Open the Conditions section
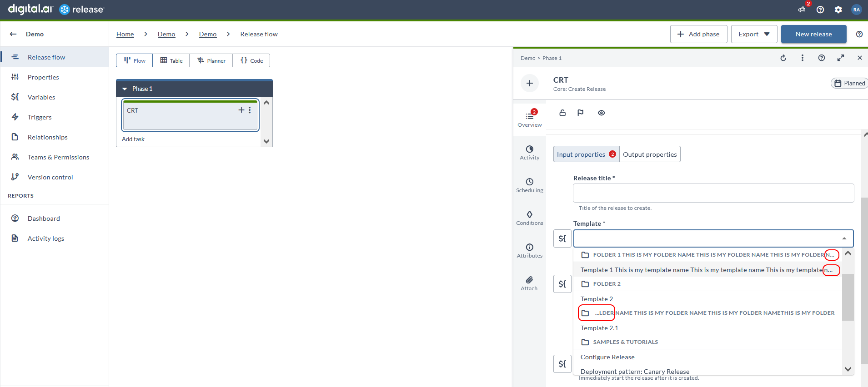 pos(530,218)
